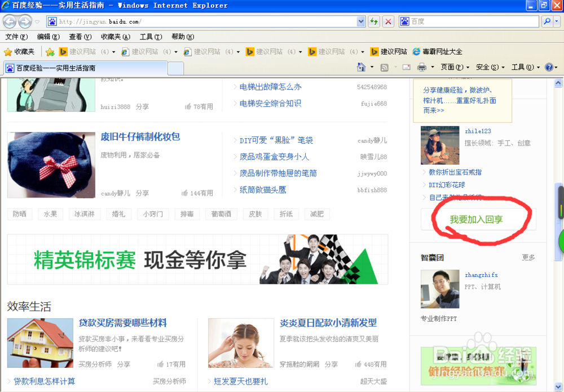Click the thumbs-up icon beside 144有用
The height and width of the screenshot is (392, 564).
pyautogui.click(x=184, y=193)
